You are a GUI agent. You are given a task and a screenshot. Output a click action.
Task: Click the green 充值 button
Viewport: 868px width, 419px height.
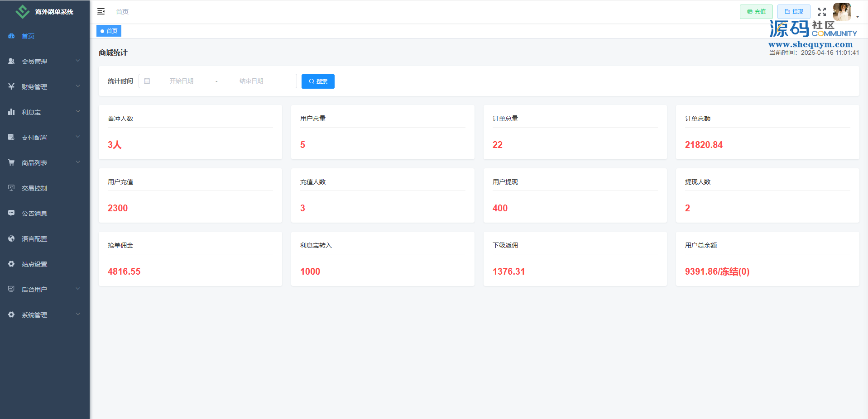point(756,12)
